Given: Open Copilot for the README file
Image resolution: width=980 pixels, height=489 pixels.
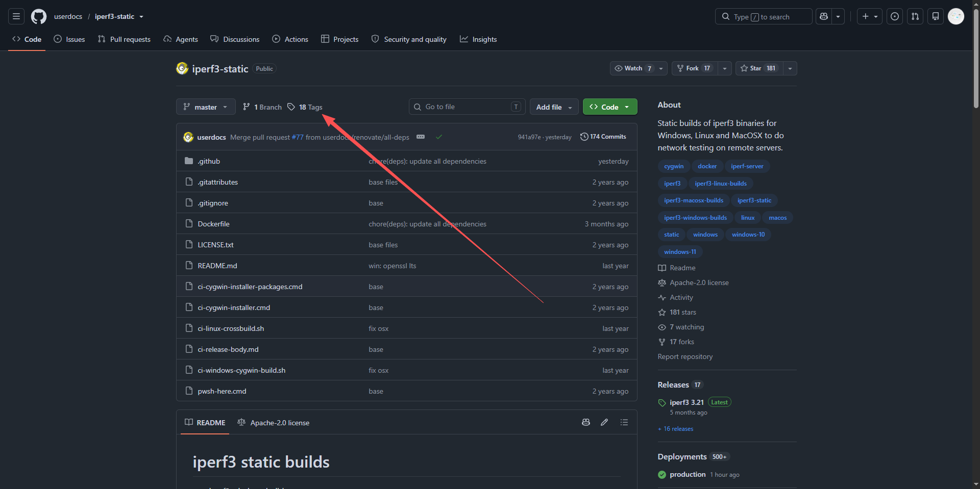Looking at the screenshot, I should tap(586, 422).
